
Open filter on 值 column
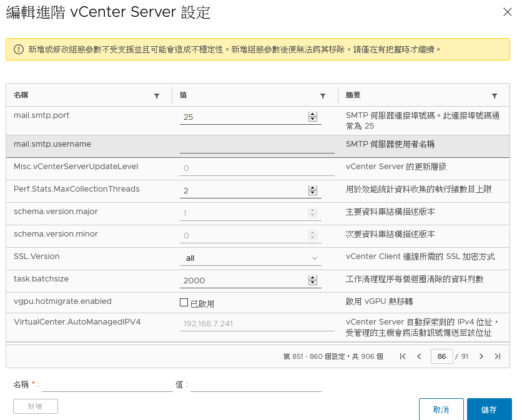click(323, 96)
